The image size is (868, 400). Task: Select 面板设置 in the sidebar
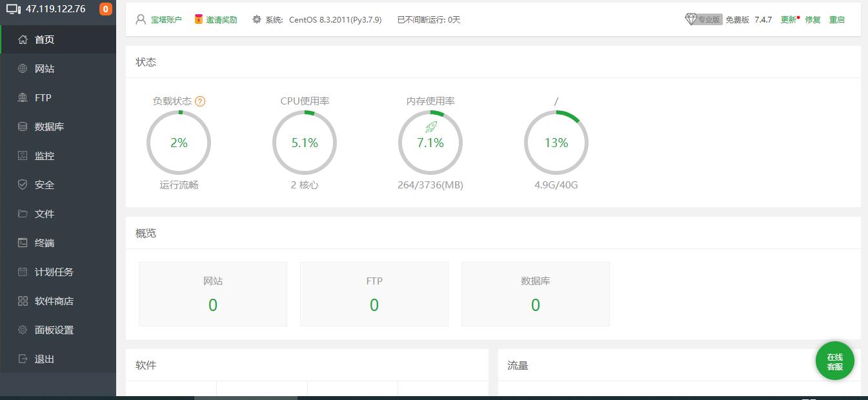[58, 330]
